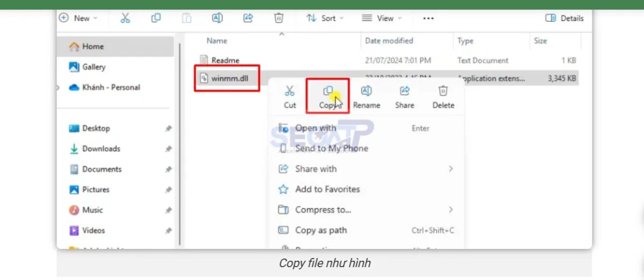Click the 1 KB size cell
This screenshot has width=644, height=280.
569,61
